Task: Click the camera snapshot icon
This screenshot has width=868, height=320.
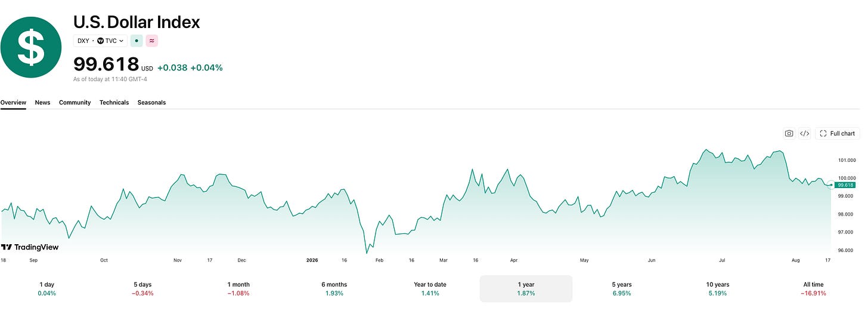Action: coord(789,133)
